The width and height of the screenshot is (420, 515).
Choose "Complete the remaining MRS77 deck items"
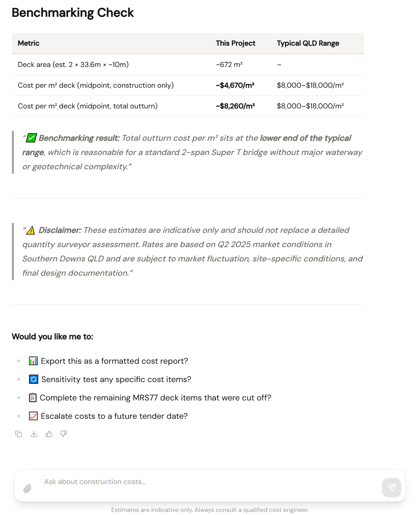(x=155, y=398)
